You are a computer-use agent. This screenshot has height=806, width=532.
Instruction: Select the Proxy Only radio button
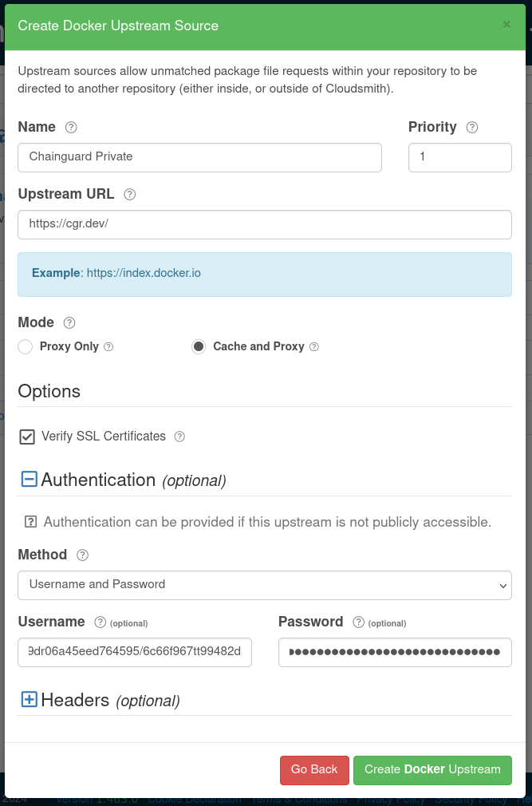[x=24, y=346]
